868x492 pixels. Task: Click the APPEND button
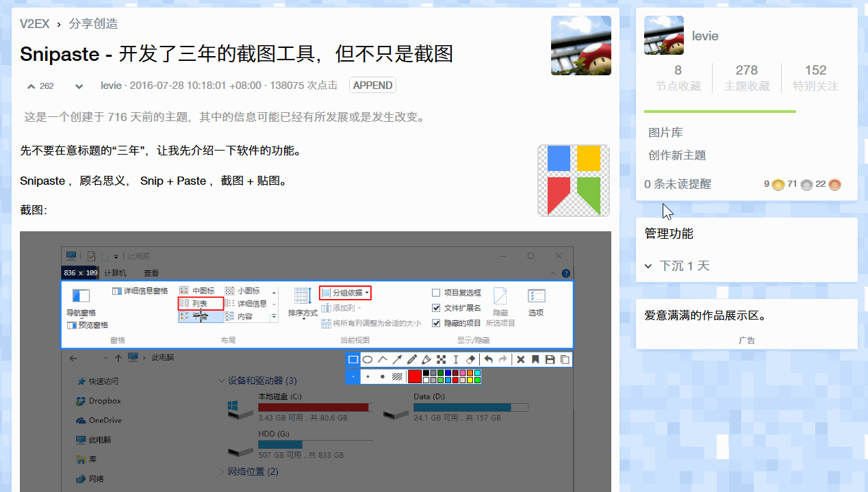tap(372, 86)
